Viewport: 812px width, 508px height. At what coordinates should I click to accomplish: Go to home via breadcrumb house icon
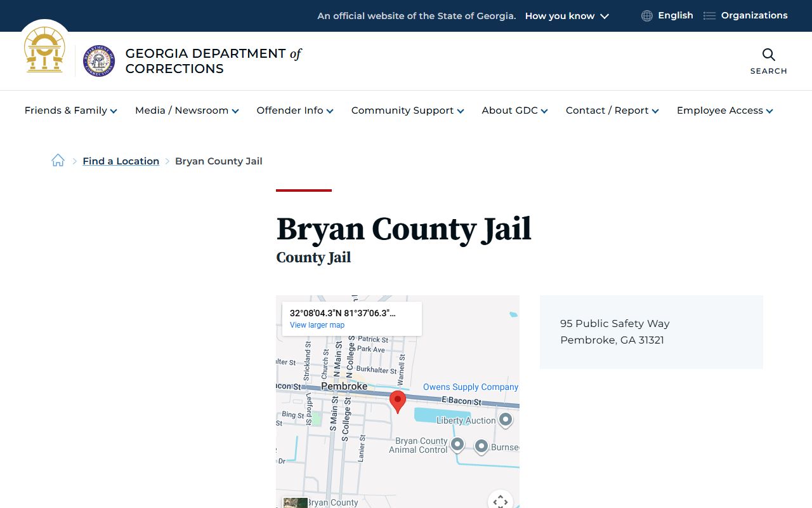pos(58,161)
